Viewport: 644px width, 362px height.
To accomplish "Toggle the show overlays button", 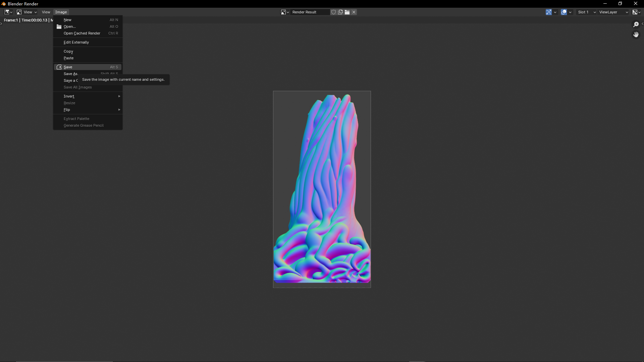I will point(564,12).
